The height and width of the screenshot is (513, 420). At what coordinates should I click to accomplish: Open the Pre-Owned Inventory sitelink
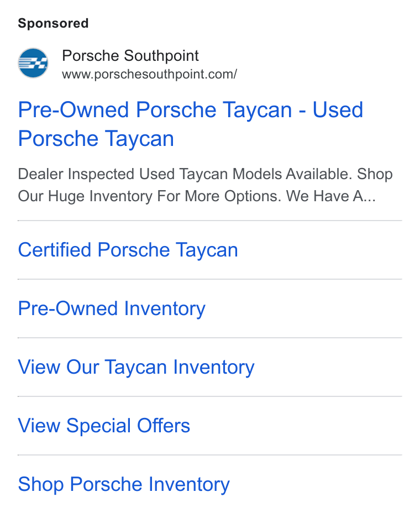click(x=112, y=308)
